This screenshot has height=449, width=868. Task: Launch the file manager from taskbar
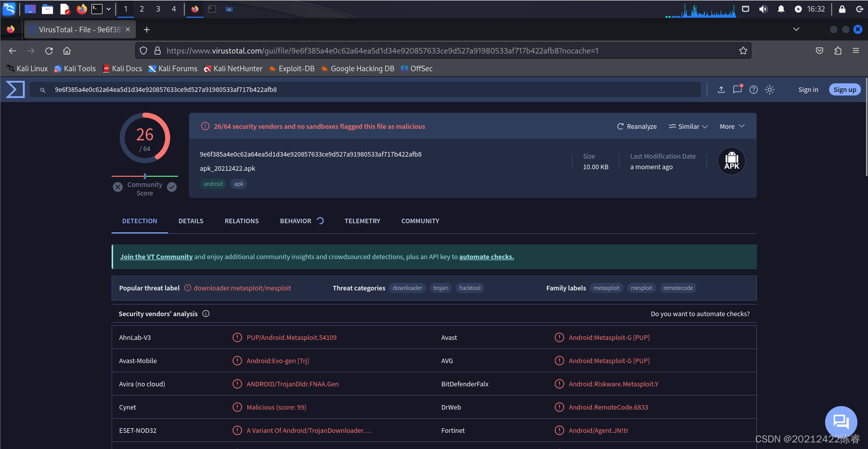pyautogui.click(x=47, y=9)
